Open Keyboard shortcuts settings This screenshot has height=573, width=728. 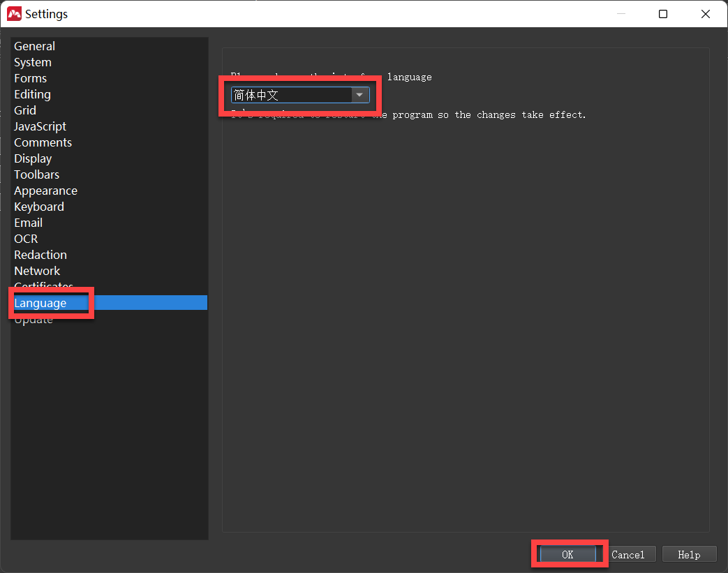[x=39, y=207]
